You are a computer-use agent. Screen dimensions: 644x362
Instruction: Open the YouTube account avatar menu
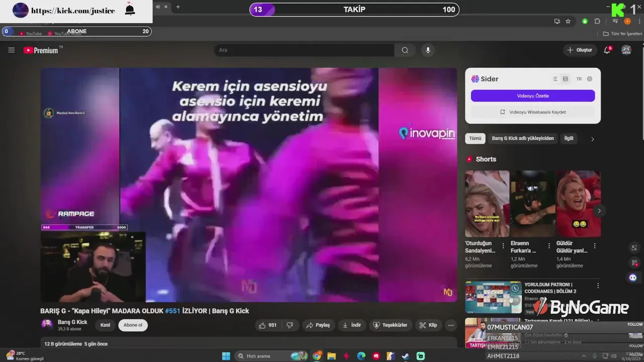pos(626,50)
